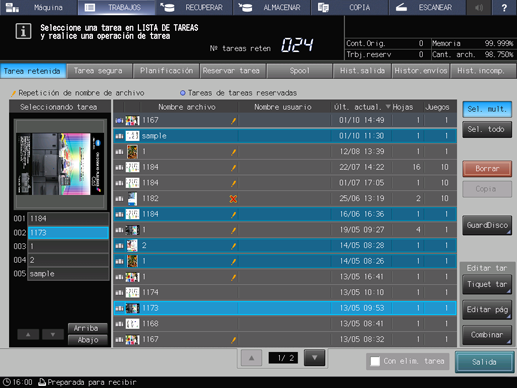Click the Combinar button

[487, 335]
